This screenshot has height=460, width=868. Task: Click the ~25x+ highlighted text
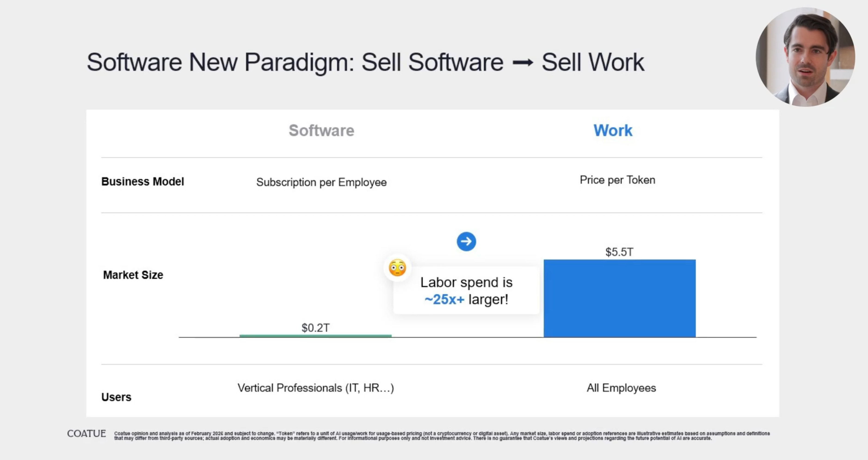click(x=444, y=299)
